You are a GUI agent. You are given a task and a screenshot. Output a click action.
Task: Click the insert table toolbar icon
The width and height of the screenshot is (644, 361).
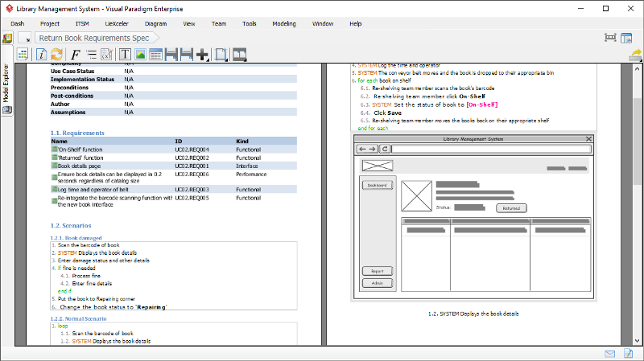(155, 55)
